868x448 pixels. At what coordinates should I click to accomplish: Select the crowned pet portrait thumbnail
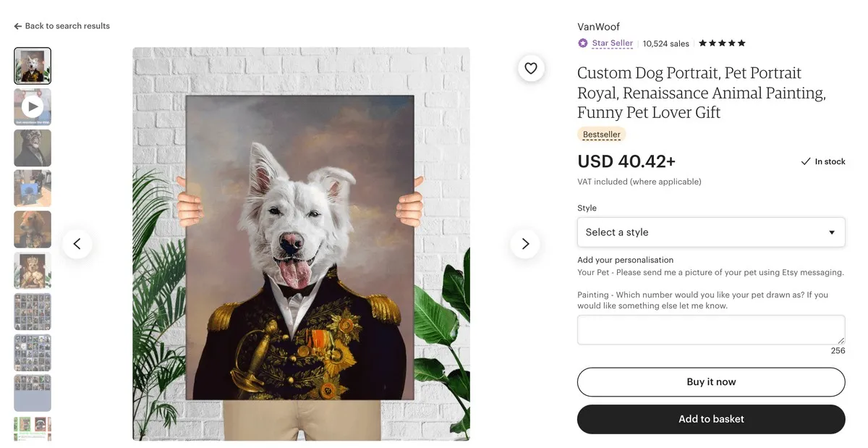[x=32, y=270]
